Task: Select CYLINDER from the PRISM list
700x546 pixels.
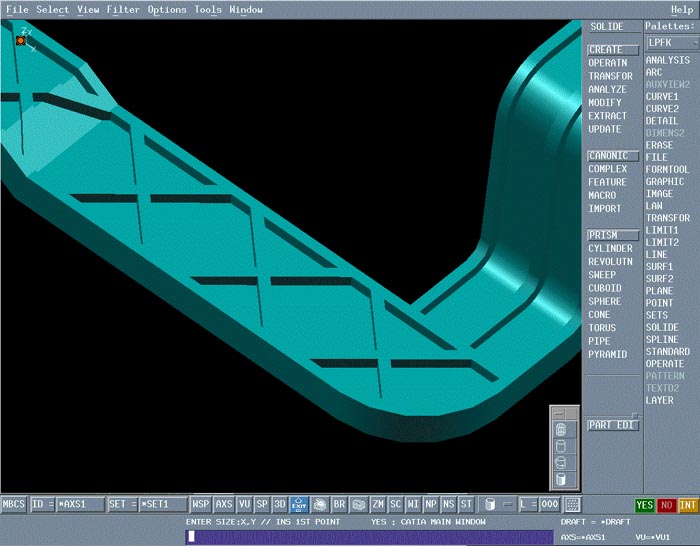Action: 610,249
